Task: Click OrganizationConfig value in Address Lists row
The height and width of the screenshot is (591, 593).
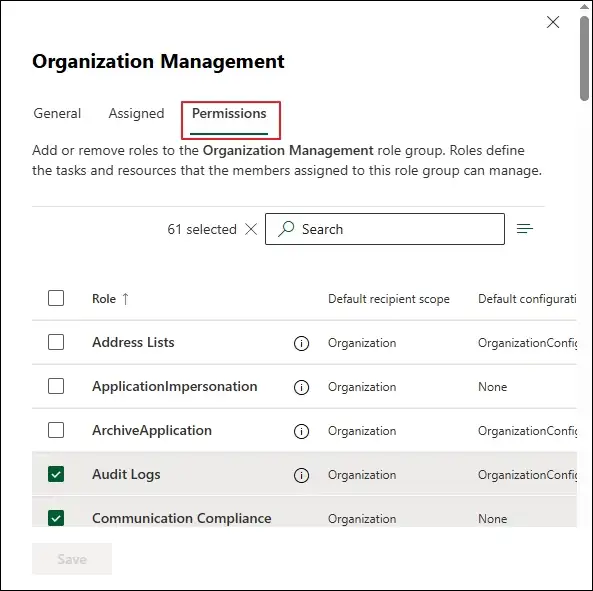Action: (x=527, y=343)
